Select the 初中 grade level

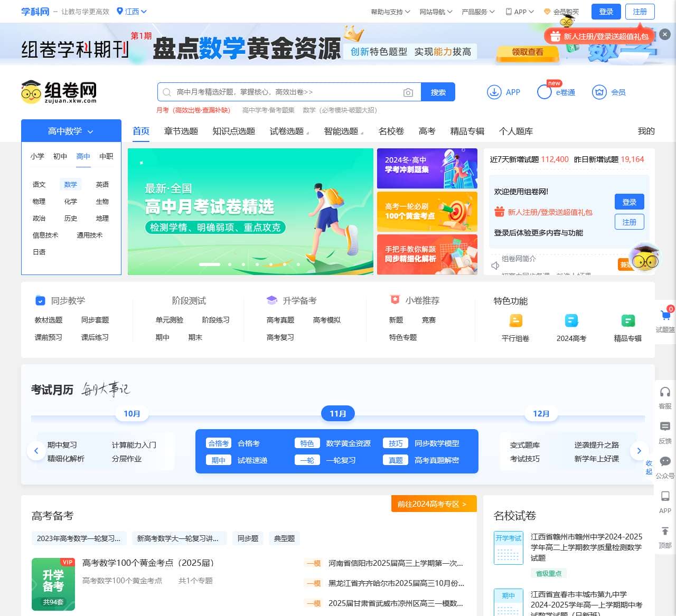(60, 156)
